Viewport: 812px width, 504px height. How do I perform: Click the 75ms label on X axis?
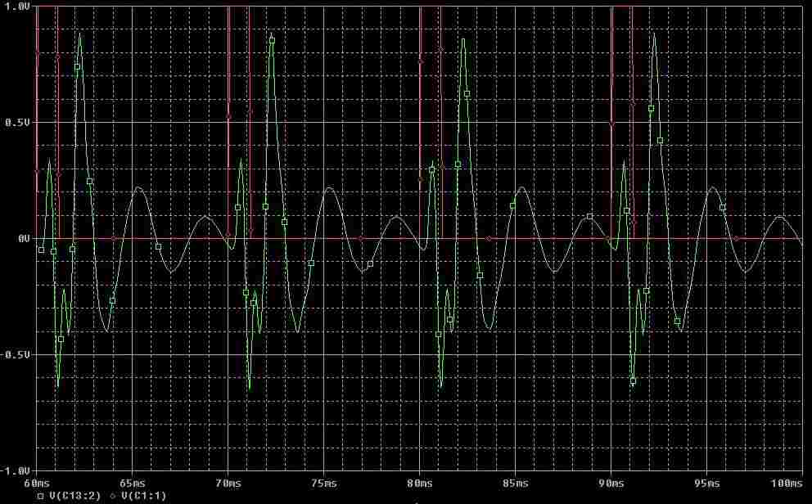[x=324, y=484]
